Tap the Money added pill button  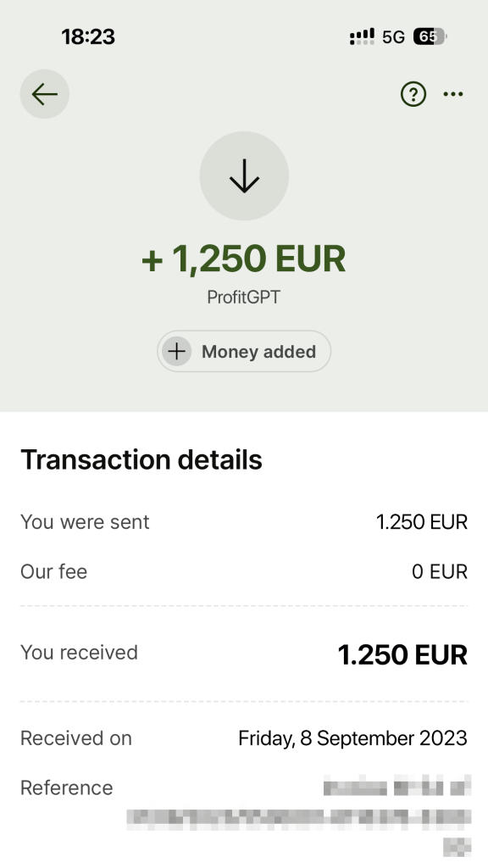[244, 352]
